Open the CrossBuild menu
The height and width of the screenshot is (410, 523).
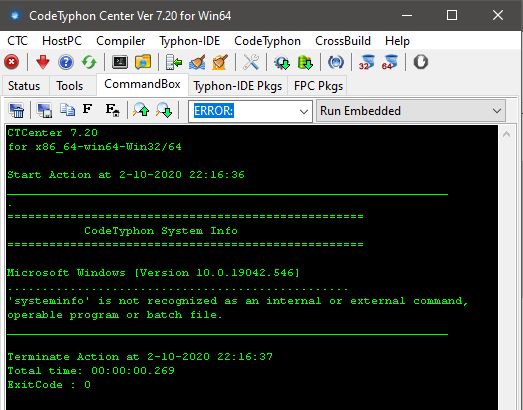point(343,41)
